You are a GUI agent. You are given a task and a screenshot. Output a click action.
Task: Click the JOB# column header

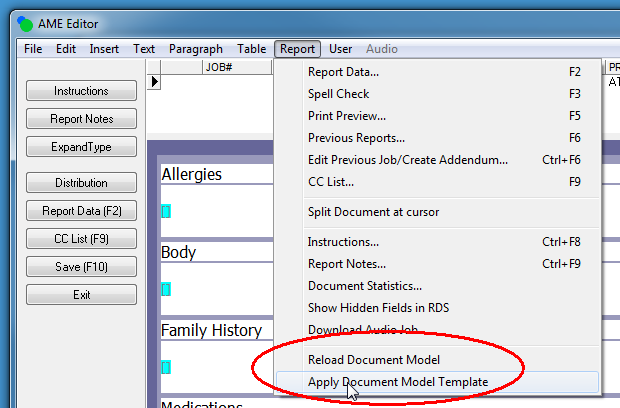coord(218,68)
